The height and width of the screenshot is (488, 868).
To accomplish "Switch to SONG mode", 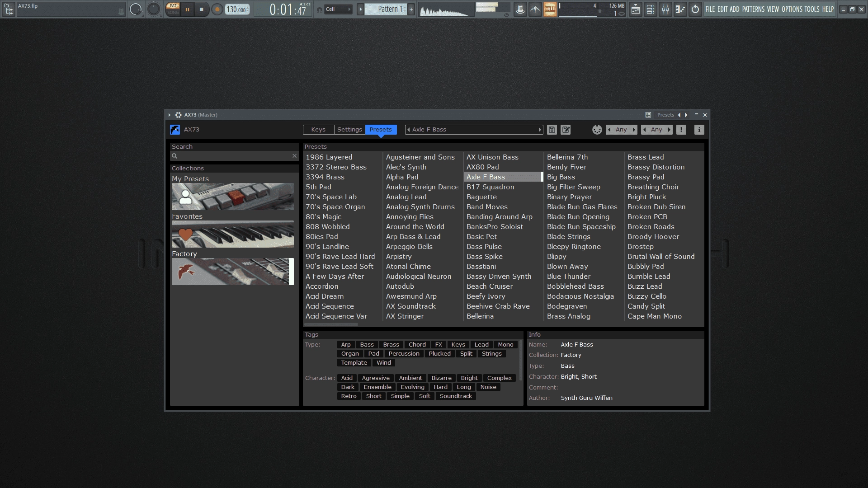I will click(173, 12).
